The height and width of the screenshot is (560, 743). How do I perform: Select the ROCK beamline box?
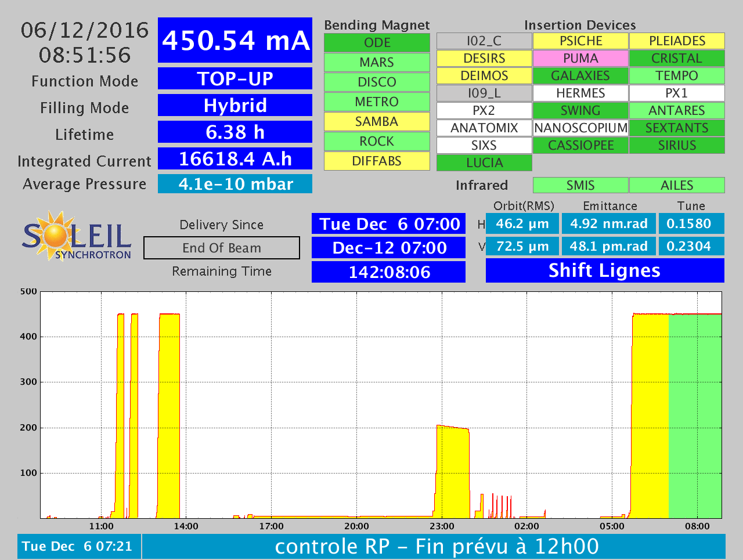click(x=377, y=142)
